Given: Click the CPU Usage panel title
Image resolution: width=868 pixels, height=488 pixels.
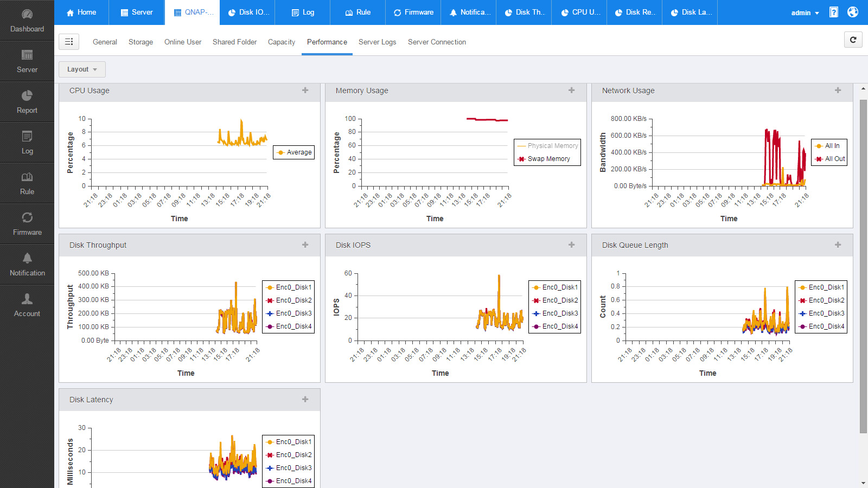Looking at the screenshot, I should click(90, 91).
